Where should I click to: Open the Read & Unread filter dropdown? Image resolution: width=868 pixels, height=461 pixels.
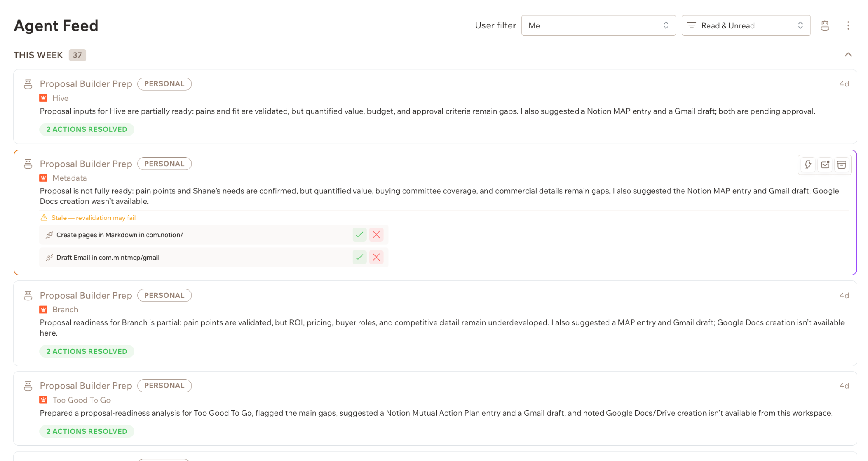pos(746,25)
